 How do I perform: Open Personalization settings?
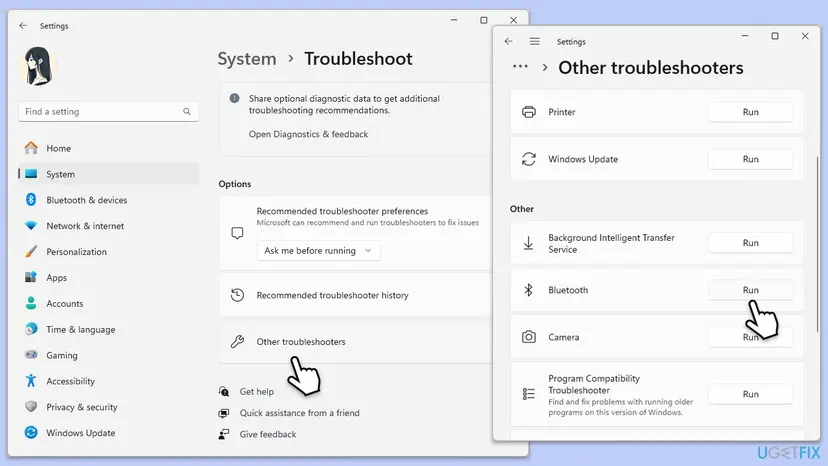108,251
